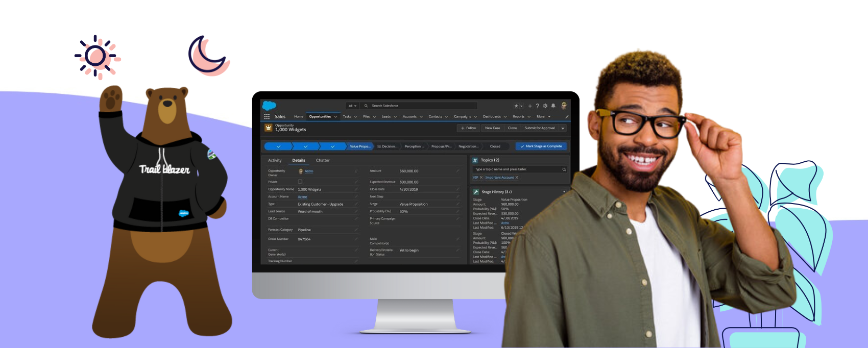
Task: Open more actions arrow beside Submit for Approval
Action: pyautogui.click(x=563, y=128)
